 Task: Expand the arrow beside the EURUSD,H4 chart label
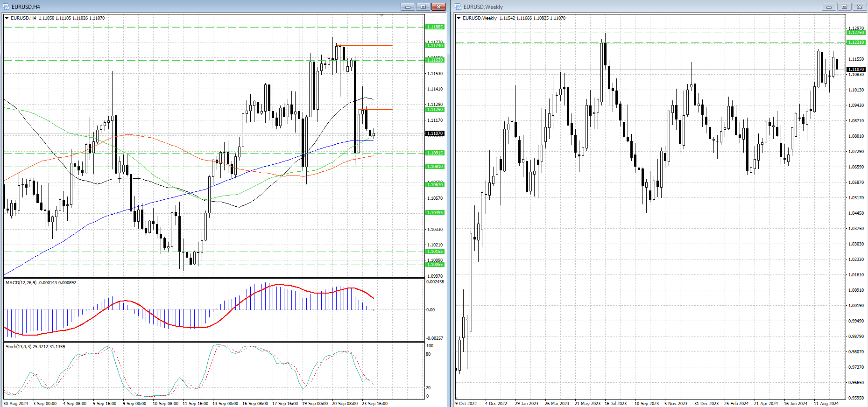click(x=7, y=18)
